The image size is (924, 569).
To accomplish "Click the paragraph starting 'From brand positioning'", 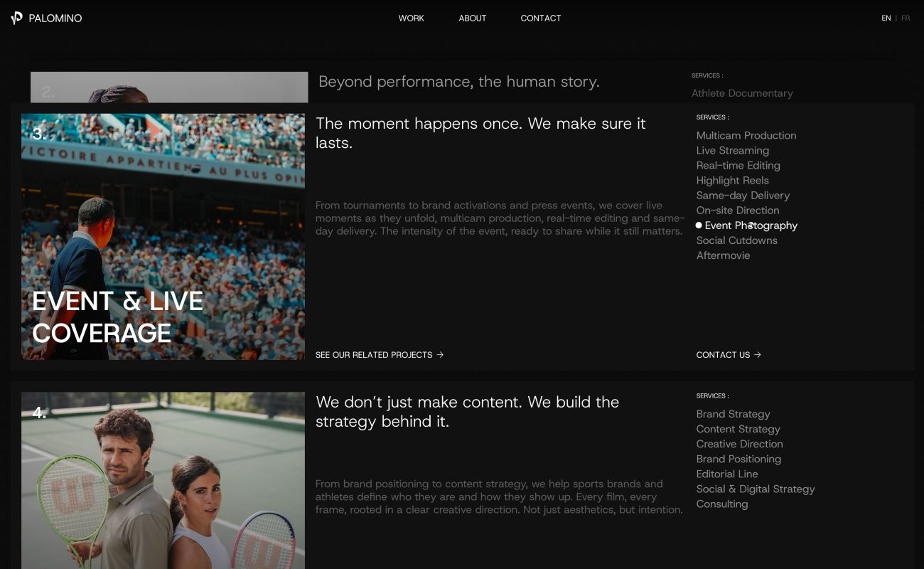I will tap(499, 496).
